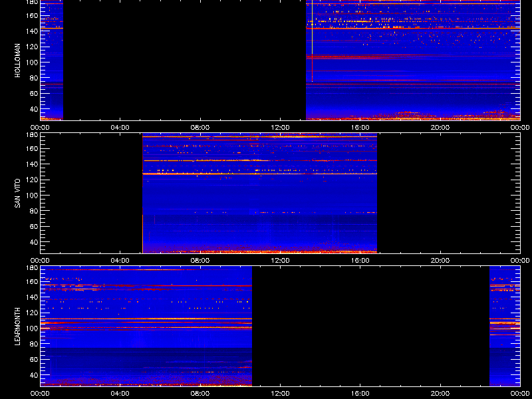
Task: Click the 12:00 time label under Learmonth panel
Action: [280, 394]
